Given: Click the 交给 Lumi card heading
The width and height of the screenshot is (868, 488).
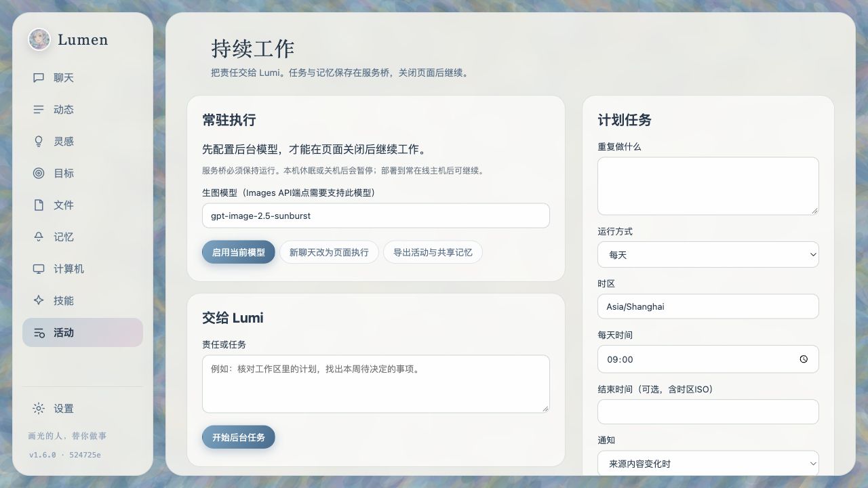Looking at the screenshot, I should [233, 318].
